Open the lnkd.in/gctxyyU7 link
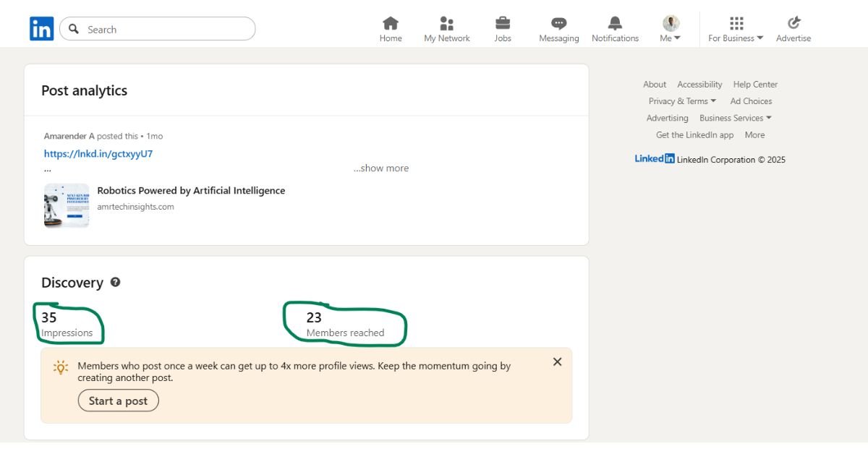Image resolution: width=868 pixels, height=454 pixels. (x=98, y=154)
